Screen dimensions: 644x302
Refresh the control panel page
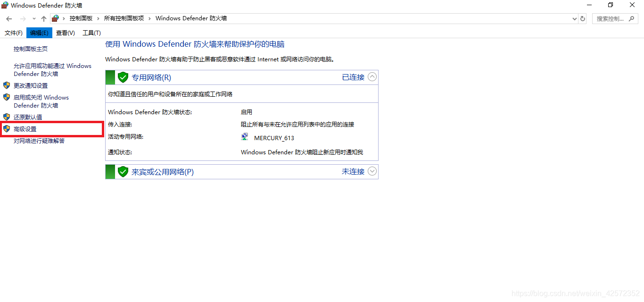point(583,19)
